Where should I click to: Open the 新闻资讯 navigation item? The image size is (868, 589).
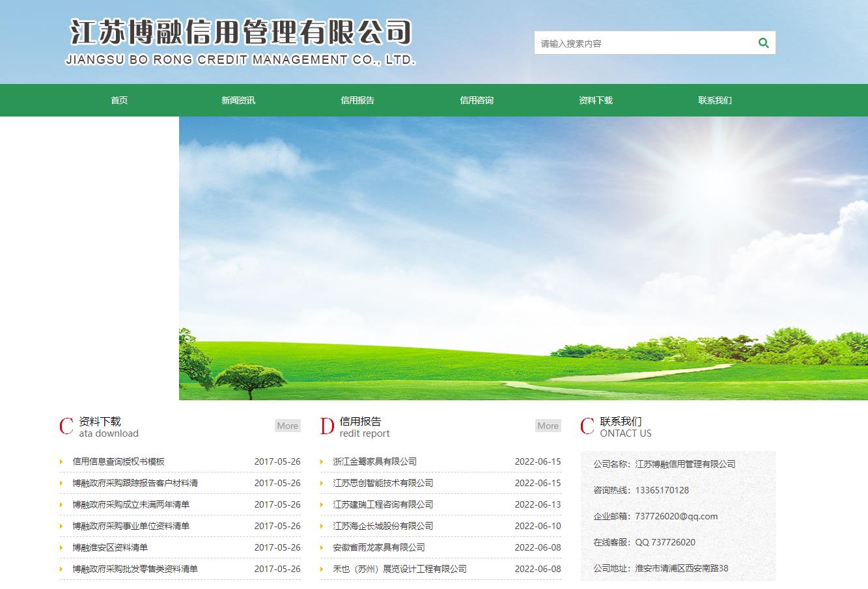[238, 100]
